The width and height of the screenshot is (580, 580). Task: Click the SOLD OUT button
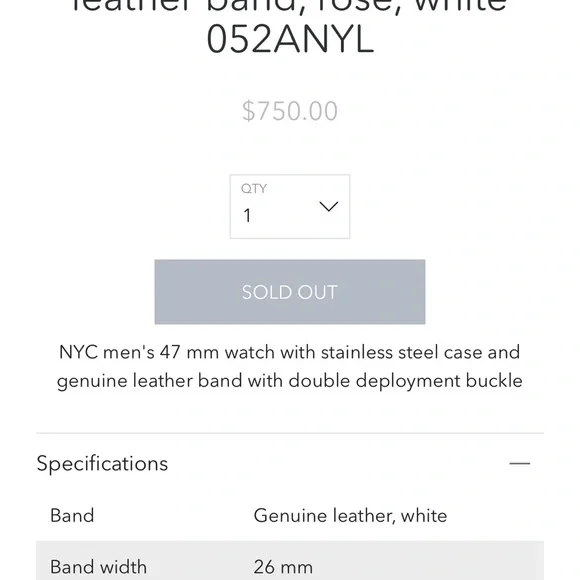[290, 292]
